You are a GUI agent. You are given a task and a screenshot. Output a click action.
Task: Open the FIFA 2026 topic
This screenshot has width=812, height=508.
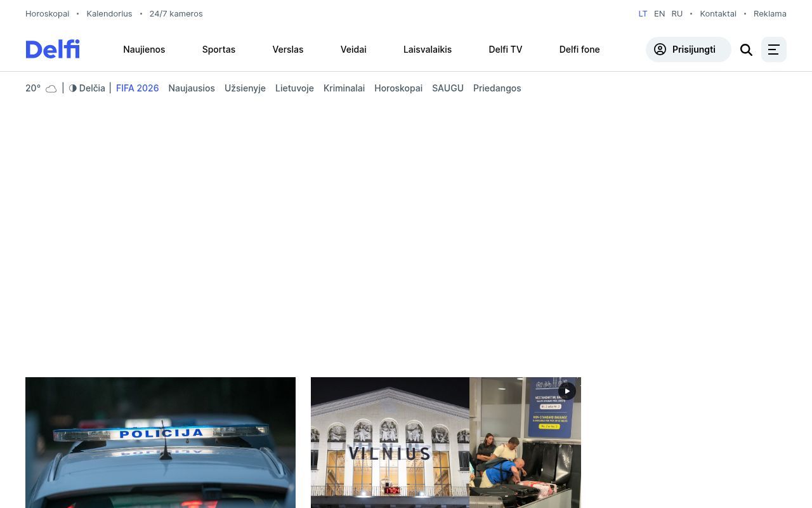coord(138,88)
